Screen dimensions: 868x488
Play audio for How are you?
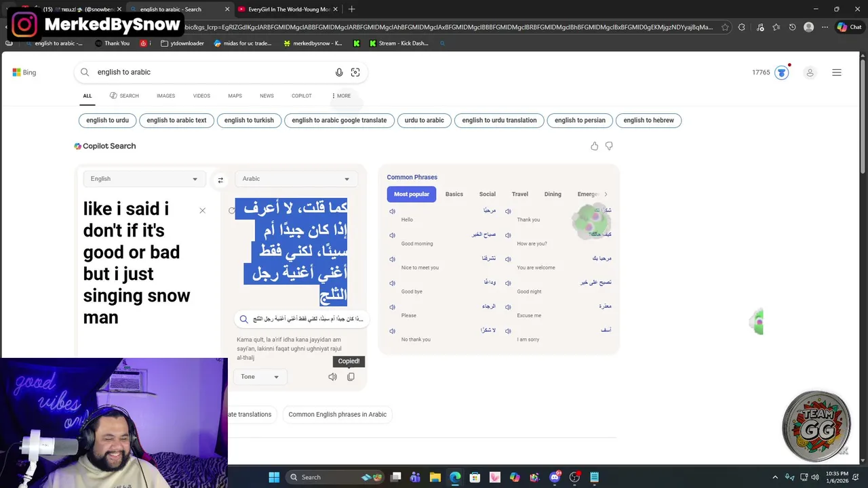click(508, 235)
